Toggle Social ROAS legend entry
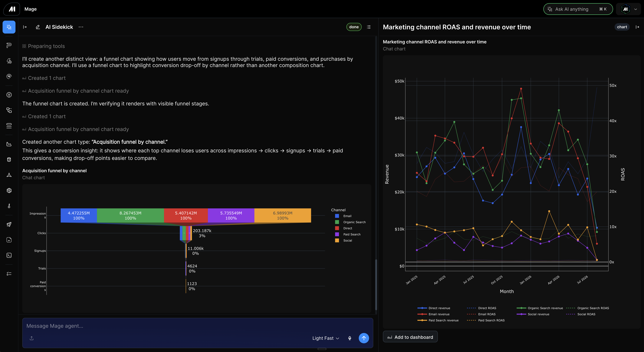644x352 pixels. tap(581, 314)
